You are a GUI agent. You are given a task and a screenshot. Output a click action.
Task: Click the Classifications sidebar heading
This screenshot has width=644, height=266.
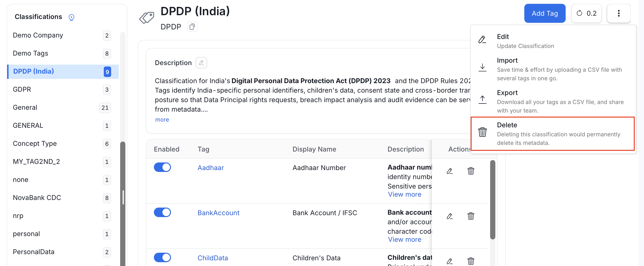tap(38, 17)
